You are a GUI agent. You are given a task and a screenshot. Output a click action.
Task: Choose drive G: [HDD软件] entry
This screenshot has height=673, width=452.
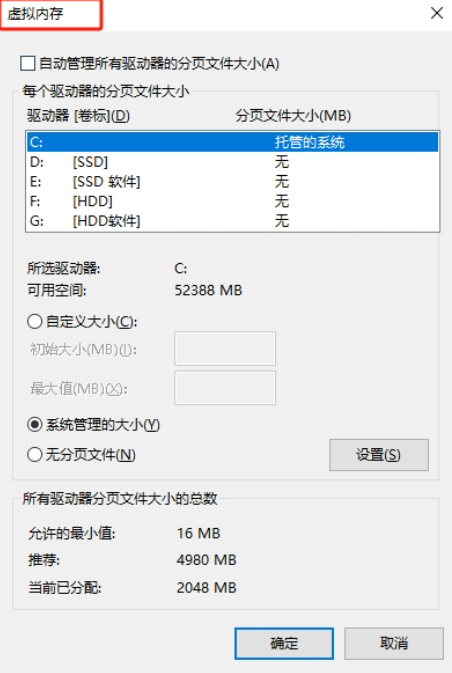(233, 221)
